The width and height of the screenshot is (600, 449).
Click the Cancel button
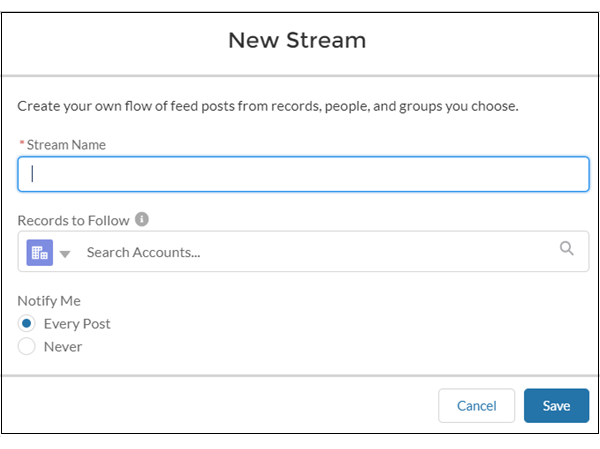point(476,406)
